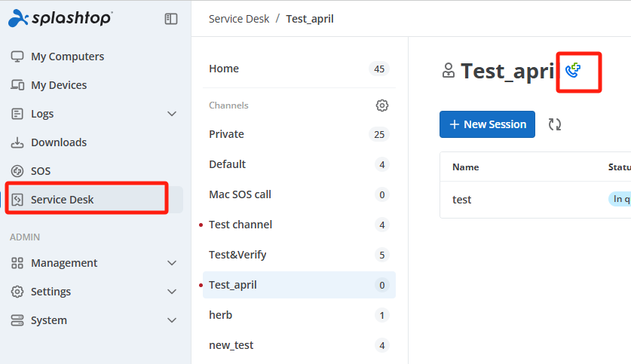631x364 pixels.
Task: Select the Default channel
Action: (299, 164)
